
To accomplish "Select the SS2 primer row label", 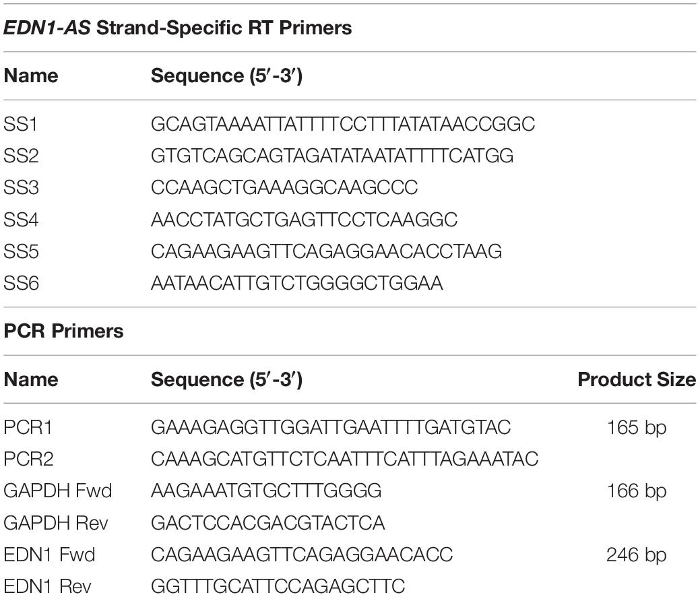I will 21,156.
